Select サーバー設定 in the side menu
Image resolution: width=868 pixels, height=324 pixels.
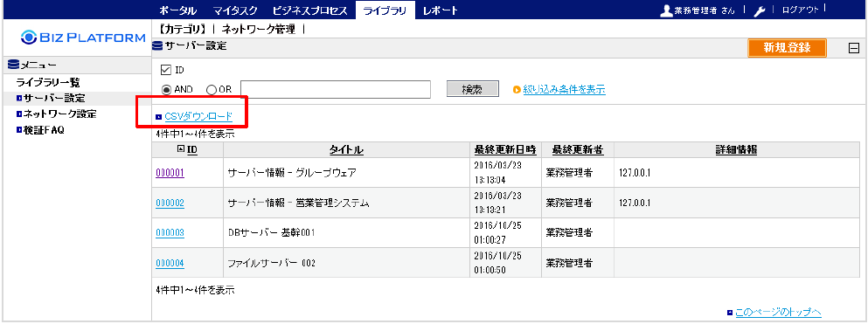[x=54, y=99]
